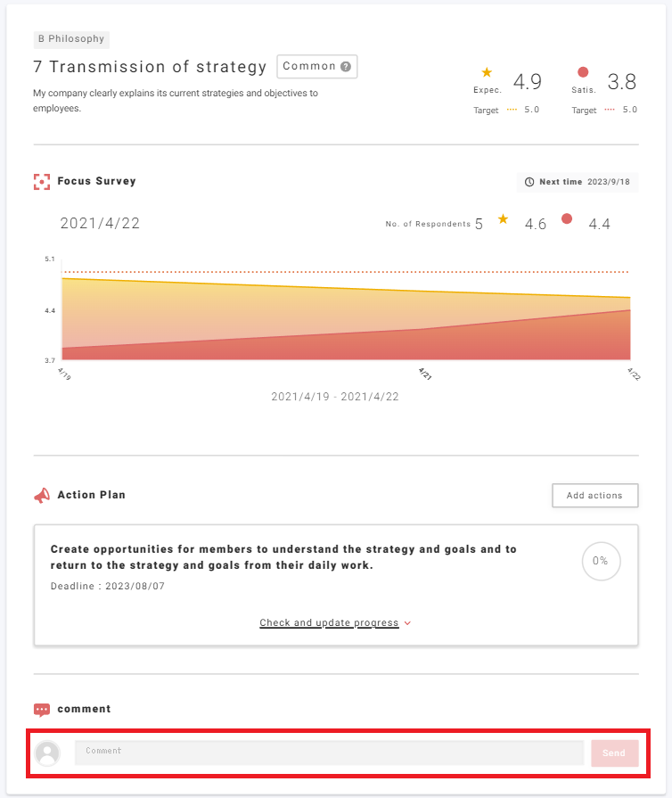Click the comment speech bubble icon
This screenshot has width=672, height=798.
point(41,710)
